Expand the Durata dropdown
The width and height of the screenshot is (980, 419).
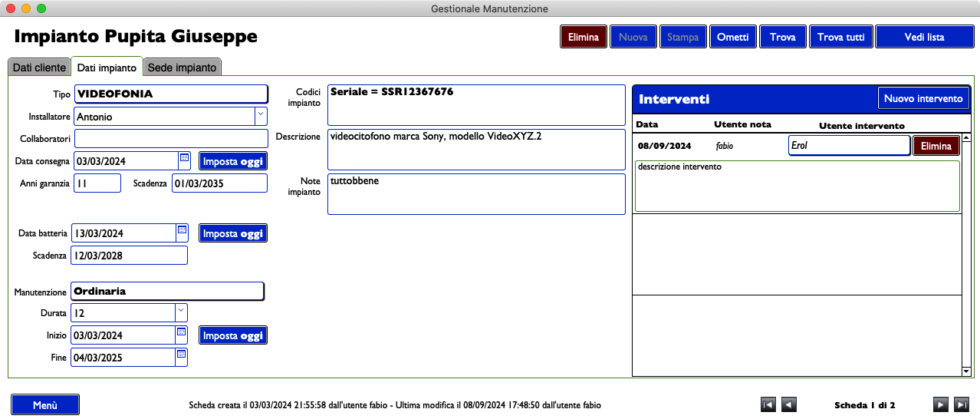pos(181,312)
